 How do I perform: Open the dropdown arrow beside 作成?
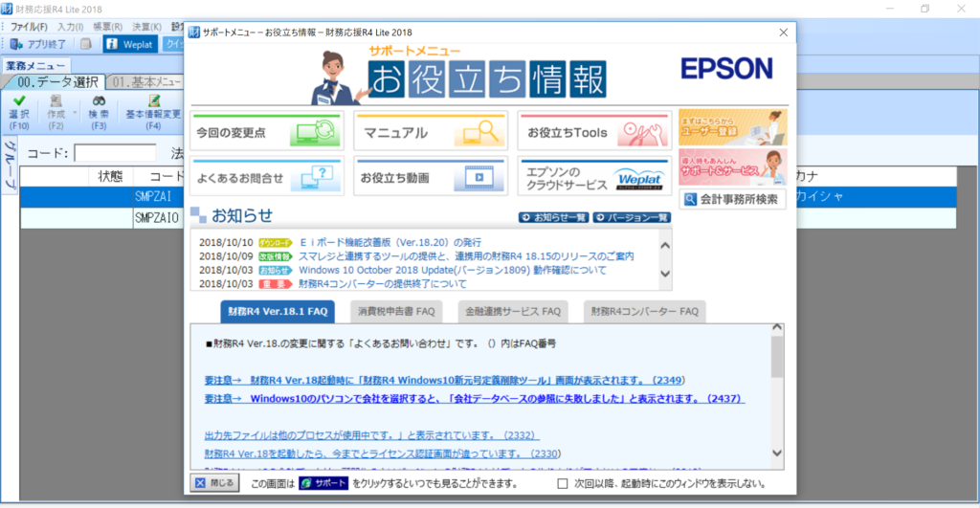(x=75, y=113)
